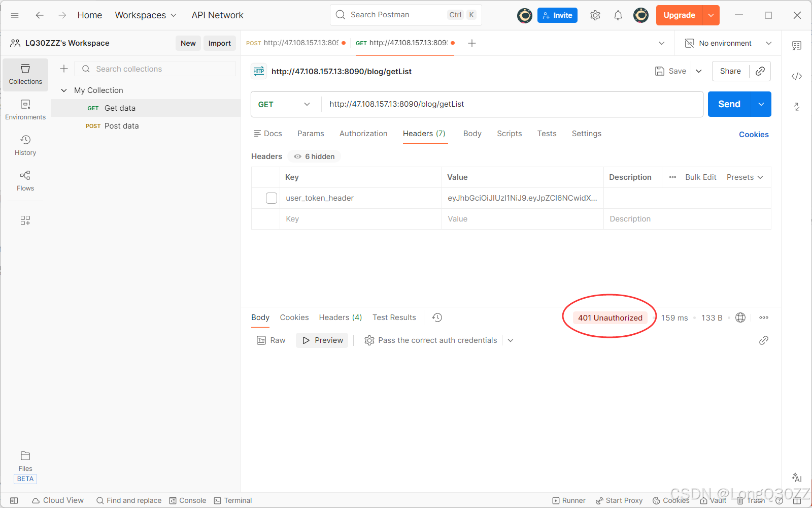Viewport: 812px width, 508px height.
Task: Open the Files BETA panel
Action: 25,467
